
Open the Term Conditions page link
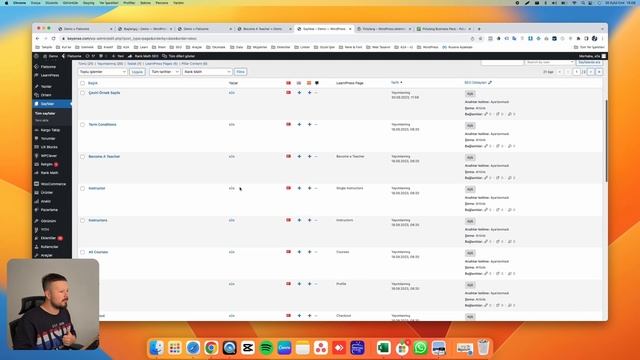102,124
